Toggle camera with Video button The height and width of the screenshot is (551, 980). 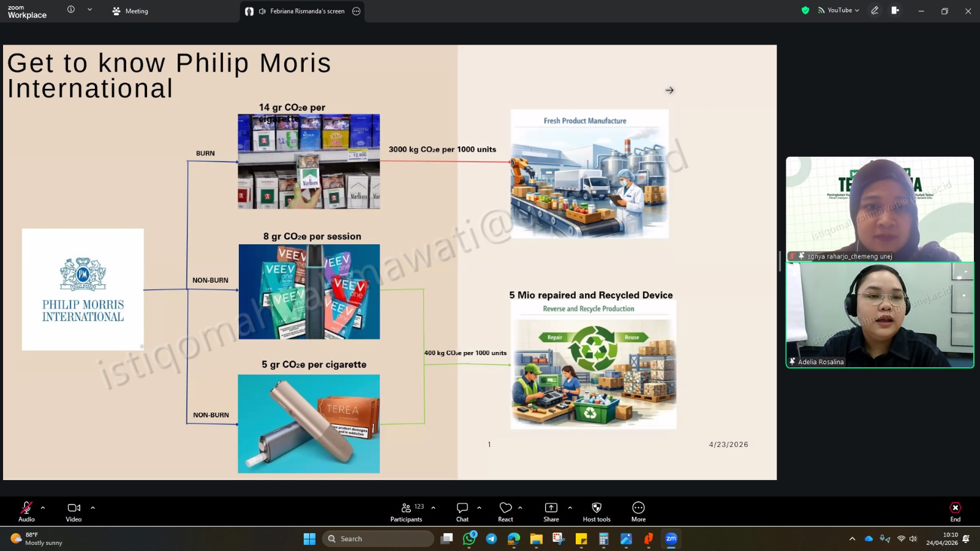coord(73,512)
